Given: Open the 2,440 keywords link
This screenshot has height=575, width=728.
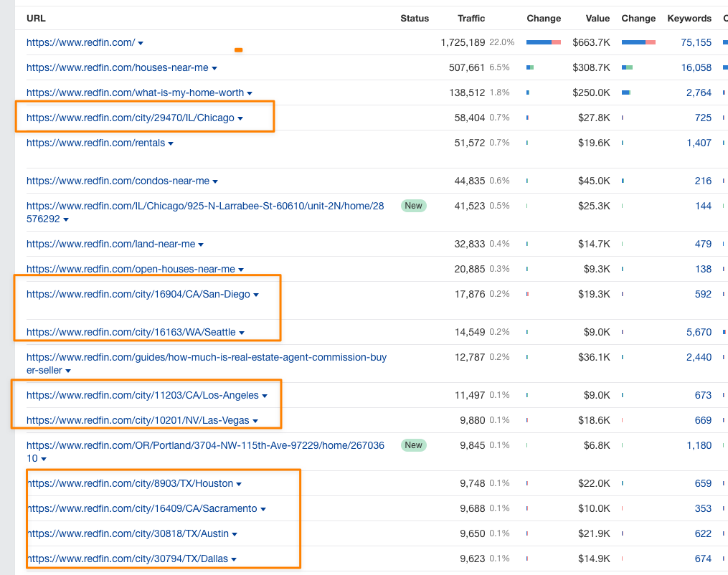Looking at the screenshot, I should (699, 357).
